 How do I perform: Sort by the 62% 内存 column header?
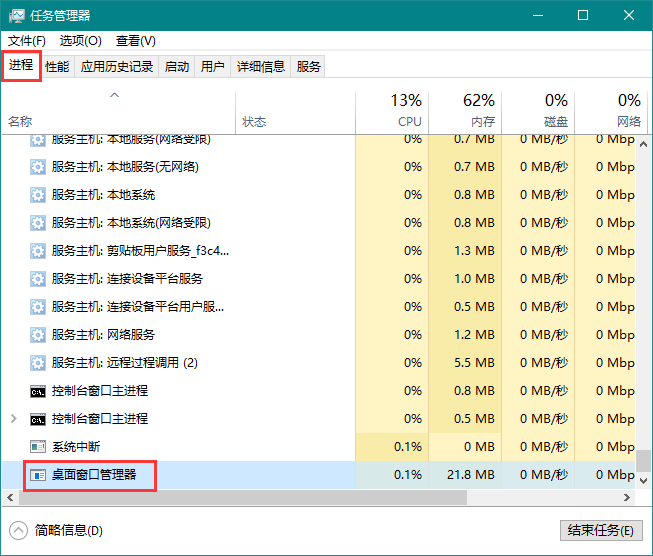(x=465, y=112)
